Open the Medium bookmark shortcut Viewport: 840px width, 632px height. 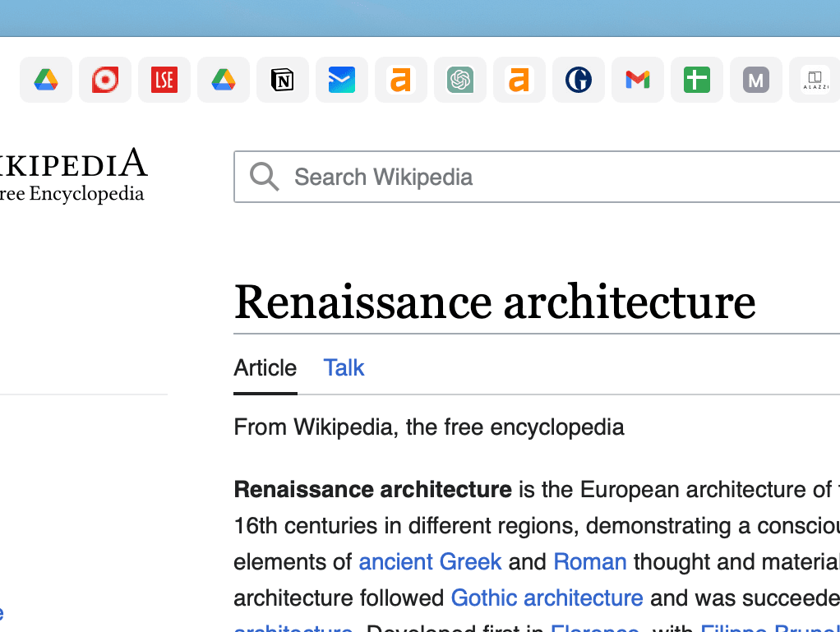pyautogui.click(x=756, y=80)
